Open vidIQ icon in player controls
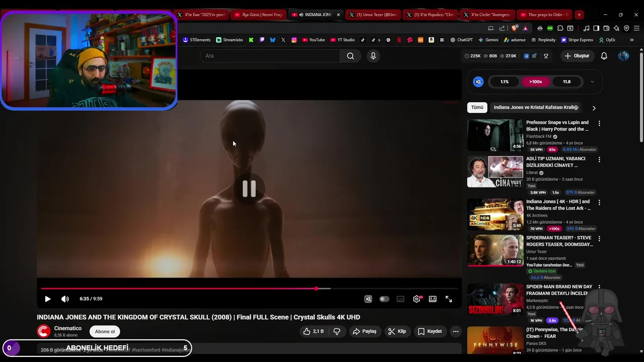Image resolution: width=644 pixels, height=362 pixels. point(368,299)
